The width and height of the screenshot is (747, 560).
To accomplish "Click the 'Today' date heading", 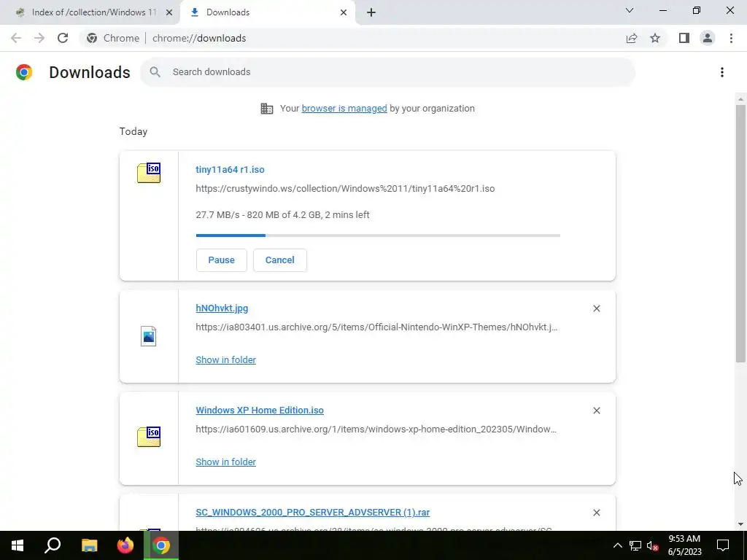I will (x=133, y=131).
